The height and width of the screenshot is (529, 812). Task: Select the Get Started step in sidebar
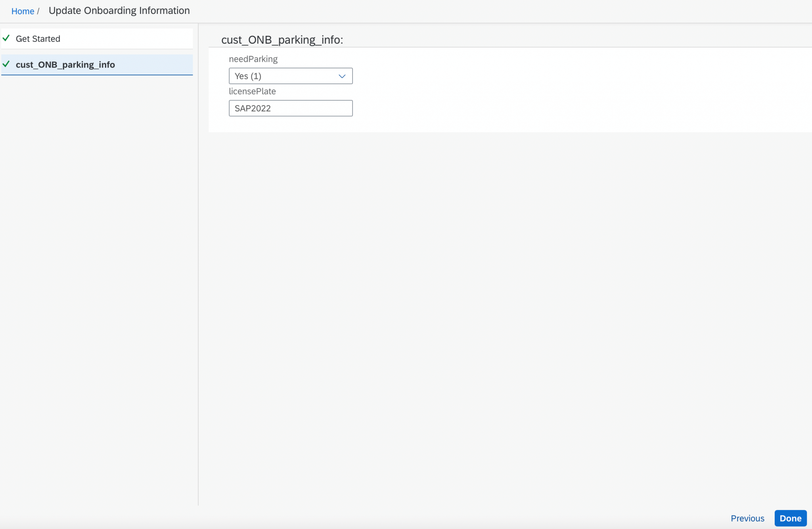(x=38, y=38)
